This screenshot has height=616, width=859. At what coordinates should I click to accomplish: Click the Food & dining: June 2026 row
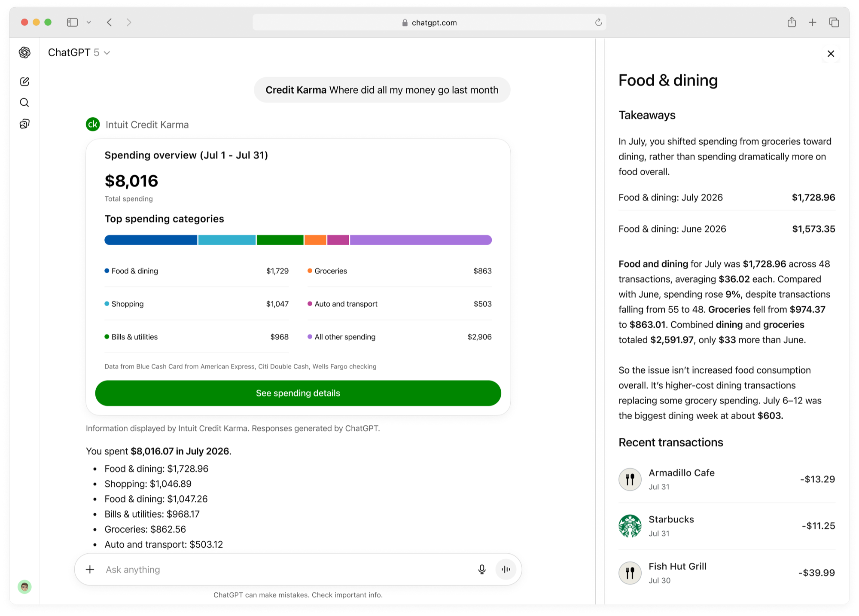(727, 229)
